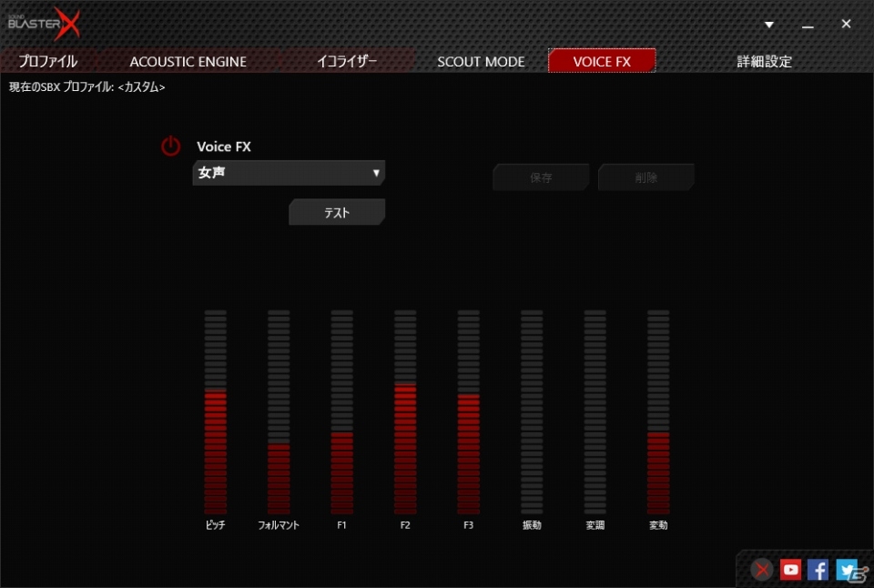Adjust the 変動 slider level

[658, 412]
